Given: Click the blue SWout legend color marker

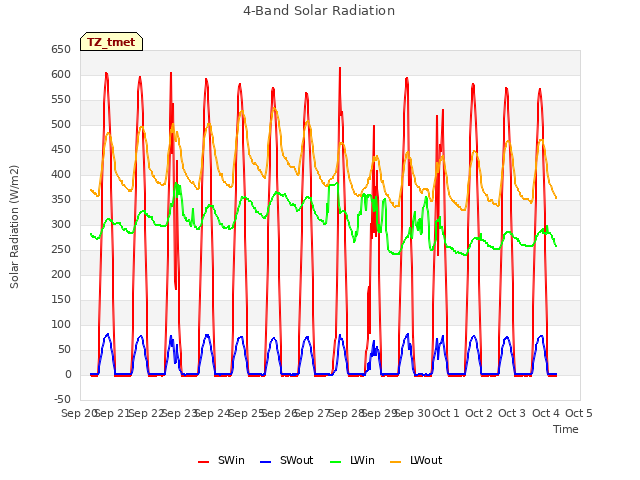Looking at the screenshot, I should [x=265, y=462].
